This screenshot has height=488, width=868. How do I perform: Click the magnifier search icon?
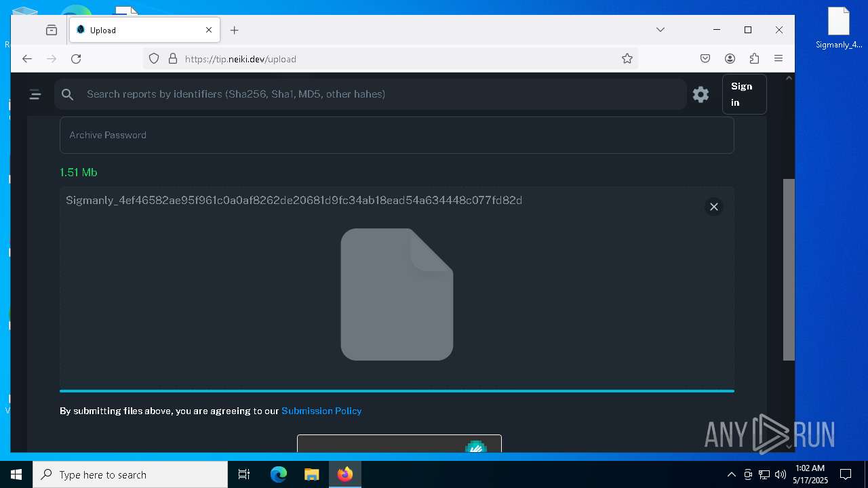pos(68,95)
